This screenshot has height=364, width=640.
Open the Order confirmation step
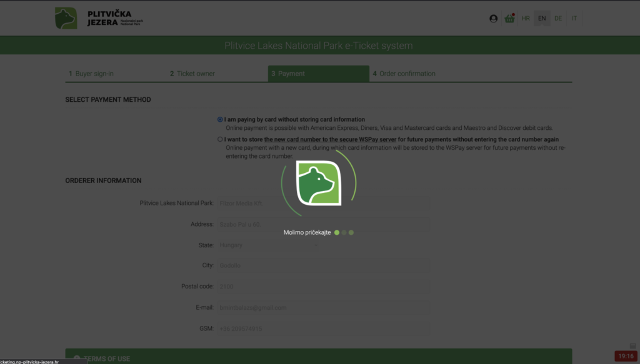pyautogui.click(x=406, y=74)
